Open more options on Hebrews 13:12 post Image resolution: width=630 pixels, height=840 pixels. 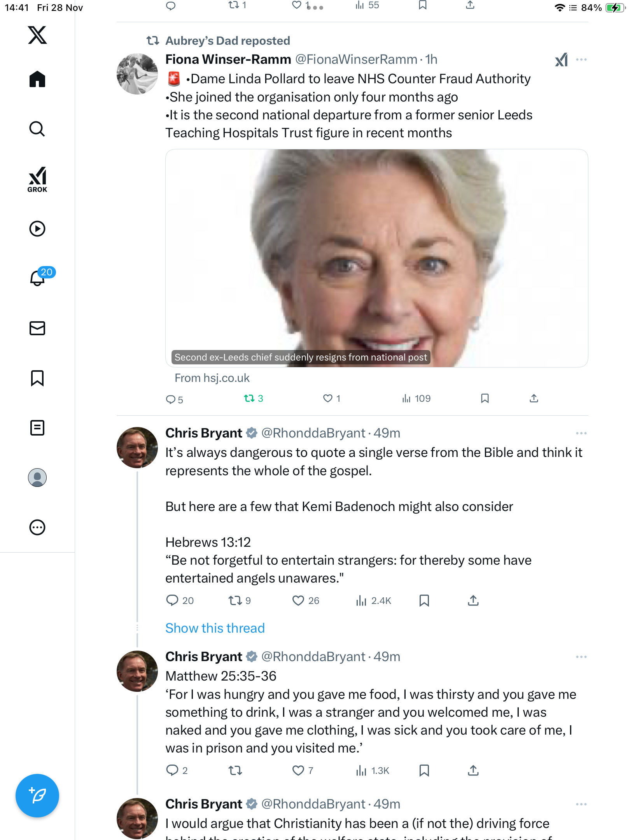pos(581,433)
